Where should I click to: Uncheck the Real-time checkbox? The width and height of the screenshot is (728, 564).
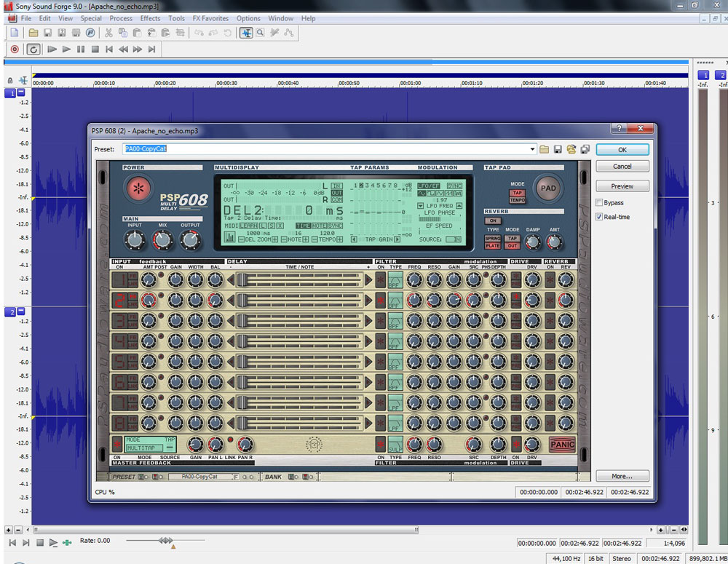pos(599,217)
